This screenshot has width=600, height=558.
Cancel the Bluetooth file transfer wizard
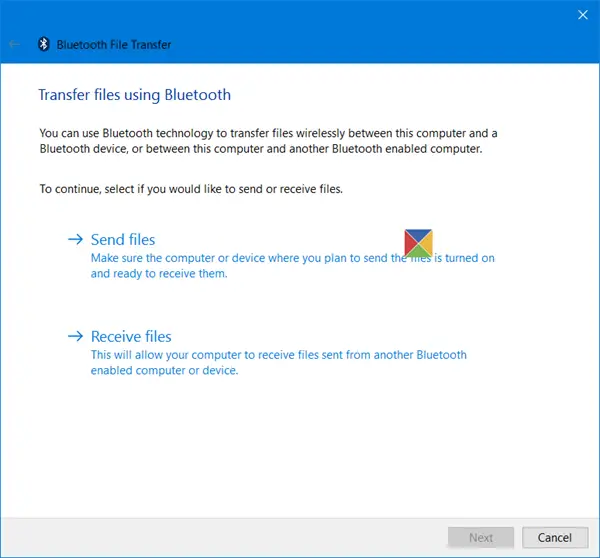tap(555, 538)
